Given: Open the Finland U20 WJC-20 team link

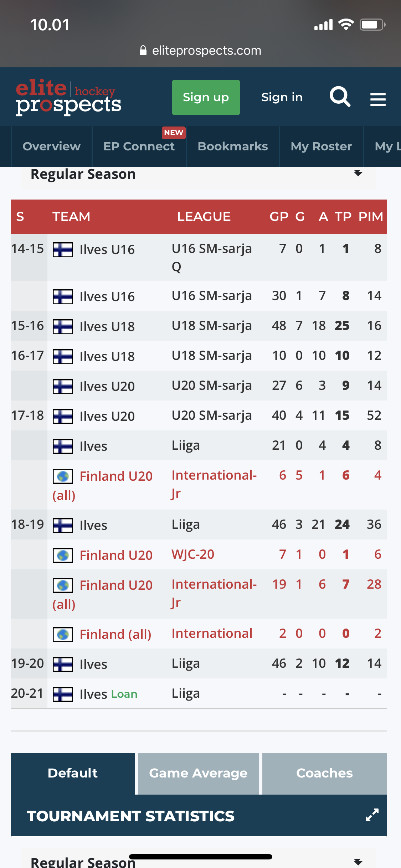Looking at the screenshot, I should coord(116,555).
